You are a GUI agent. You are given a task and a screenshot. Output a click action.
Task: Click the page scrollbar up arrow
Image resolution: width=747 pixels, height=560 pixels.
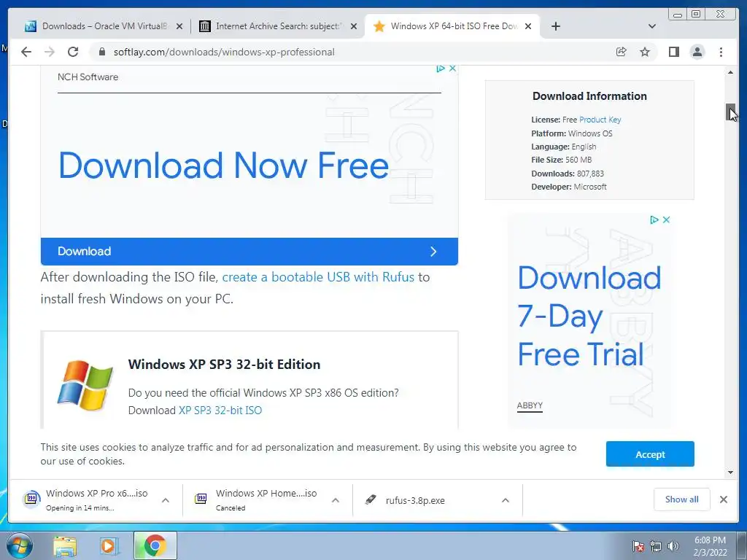tap(730, 72)
